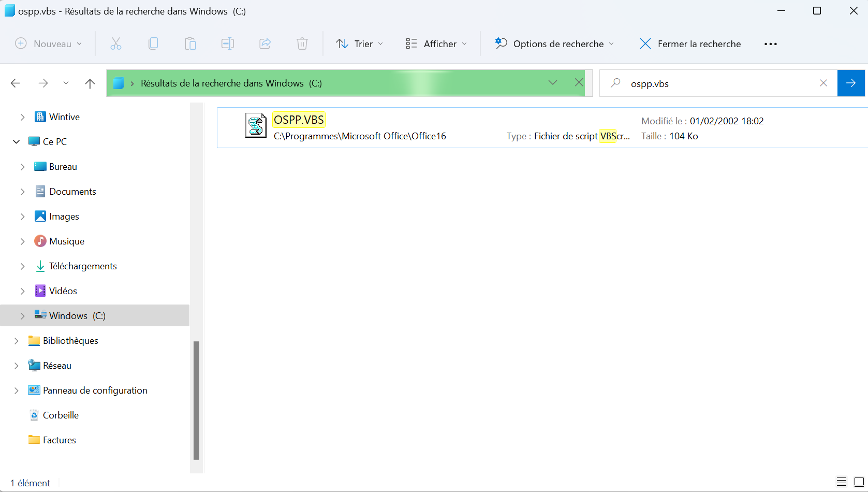Switch to large icons view layout

pyautogui.click(x=859, y=482)
